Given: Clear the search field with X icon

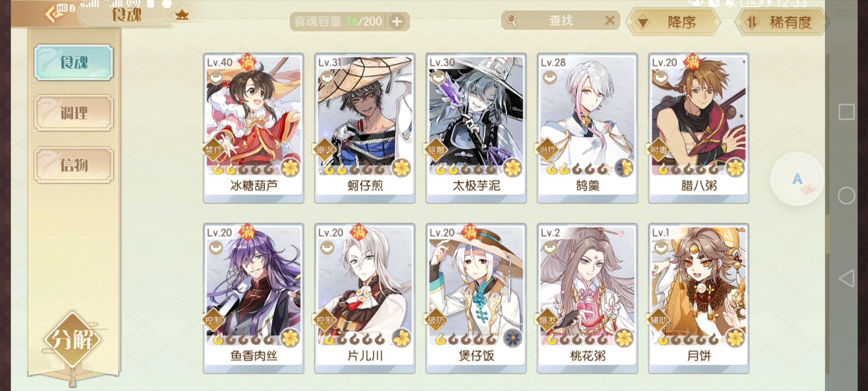Looking at the screenshot, I should (x=610, y=20).
